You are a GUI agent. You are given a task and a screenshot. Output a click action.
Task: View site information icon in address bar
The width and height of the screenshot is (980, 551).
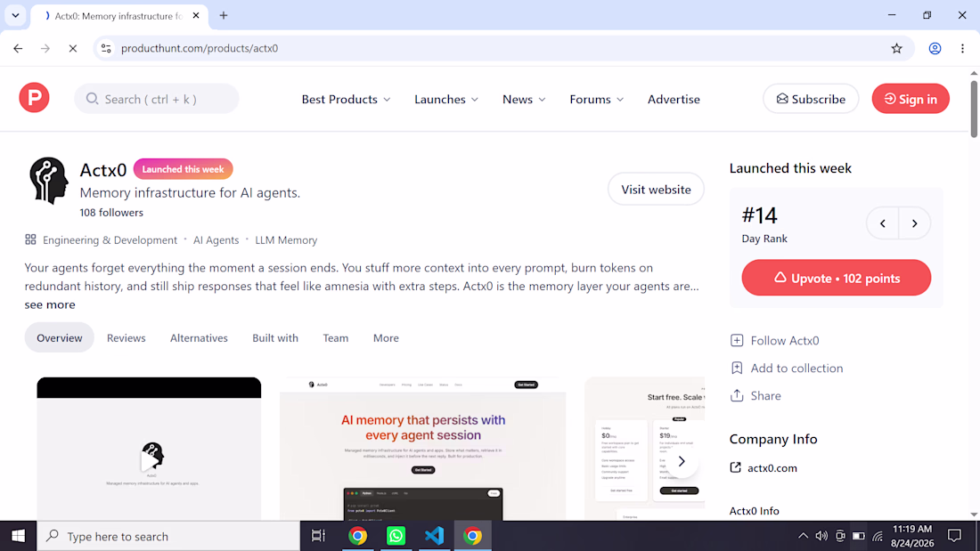click(x=106, y=48)
